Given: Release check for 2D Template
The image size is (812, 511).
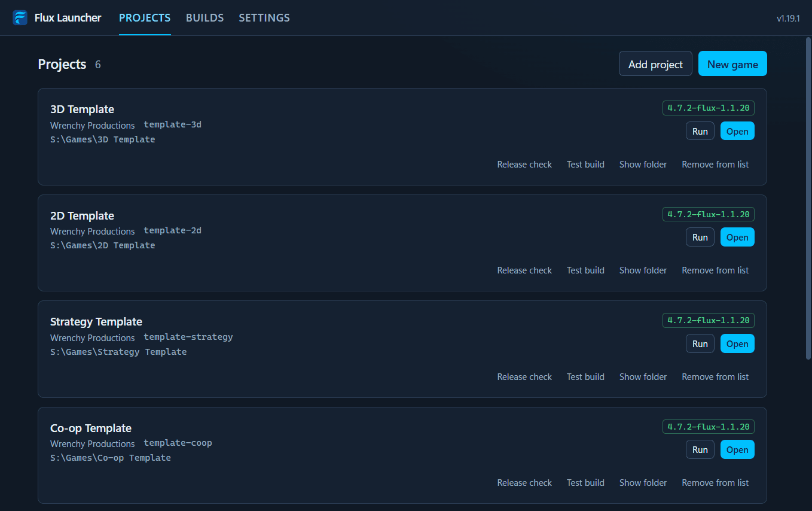Looking at the screenshot, I should (524, 270).
